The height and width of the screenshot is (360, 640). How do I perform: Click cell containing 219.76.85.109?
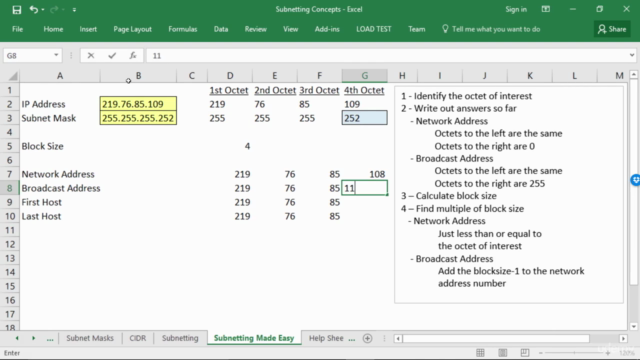138,104
